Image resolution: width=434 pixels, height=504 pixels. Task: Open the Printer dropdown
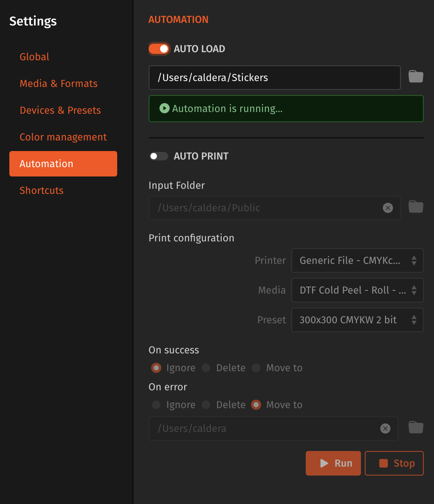tap(357, 260)
